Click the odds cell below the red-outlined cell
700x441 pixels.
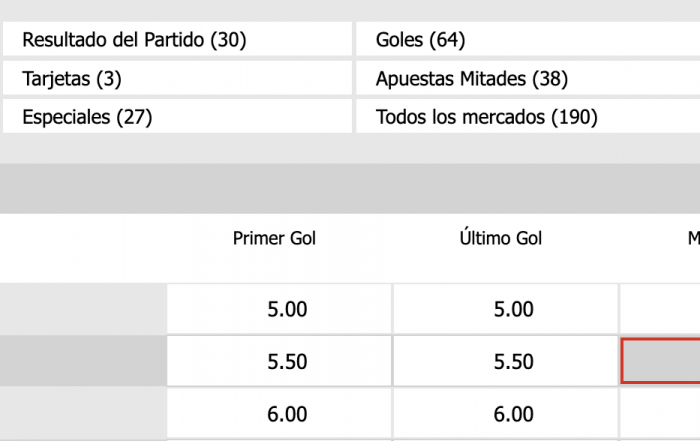661,413
